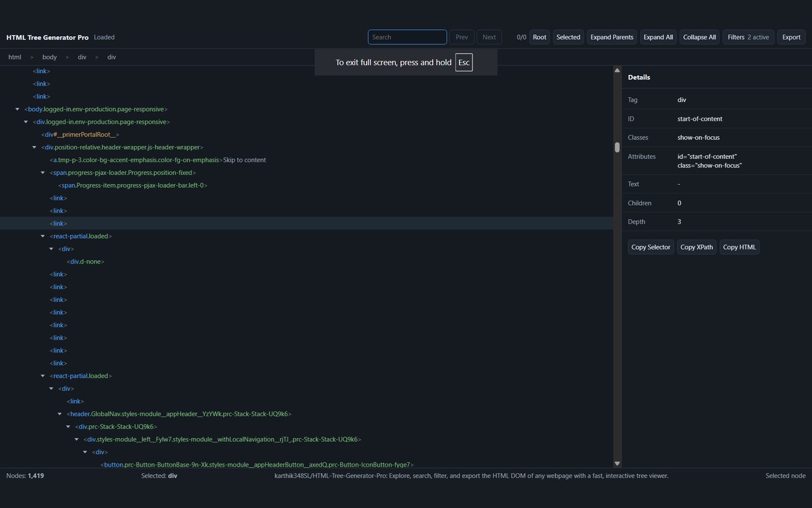Click the Next search result button
This screenshot has width=812, height=508.
(489, 37)
